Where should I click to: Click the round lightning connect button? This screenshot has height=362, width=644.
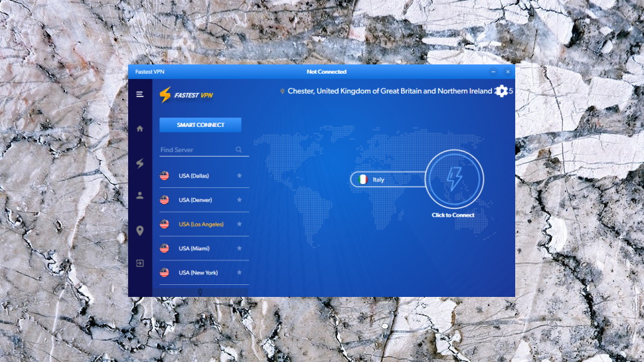(454, 179)
